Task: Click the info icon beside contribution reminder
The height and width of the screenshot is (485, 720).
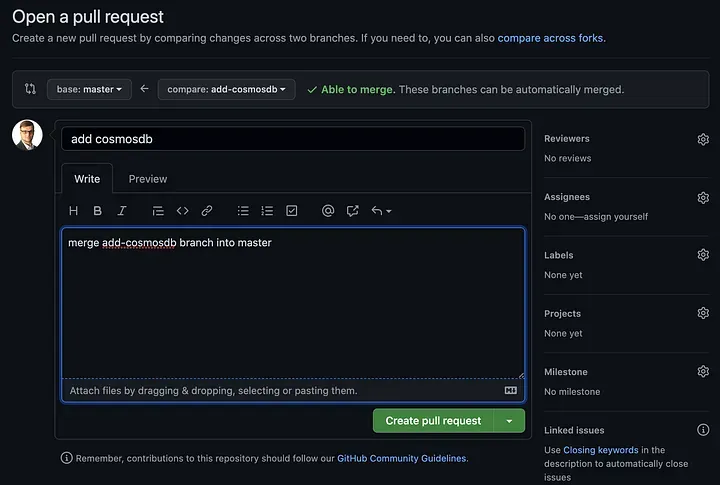Action: click(x=67, y=458)
